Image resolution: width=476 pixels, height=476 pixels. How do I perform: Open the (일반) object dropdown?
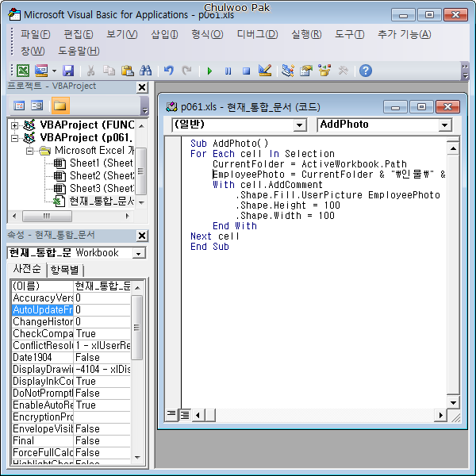point(299,125)
